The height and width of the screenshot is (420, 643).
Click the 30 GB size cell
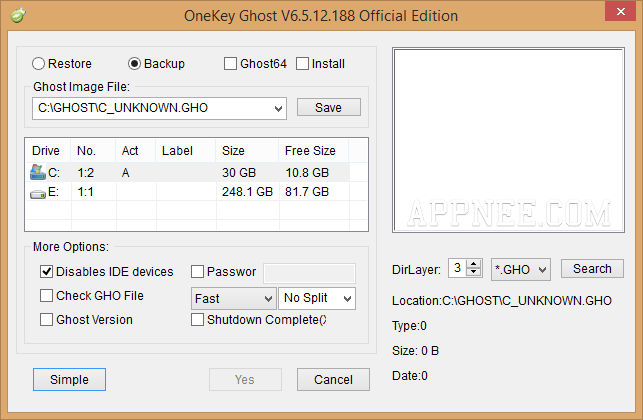239,173
